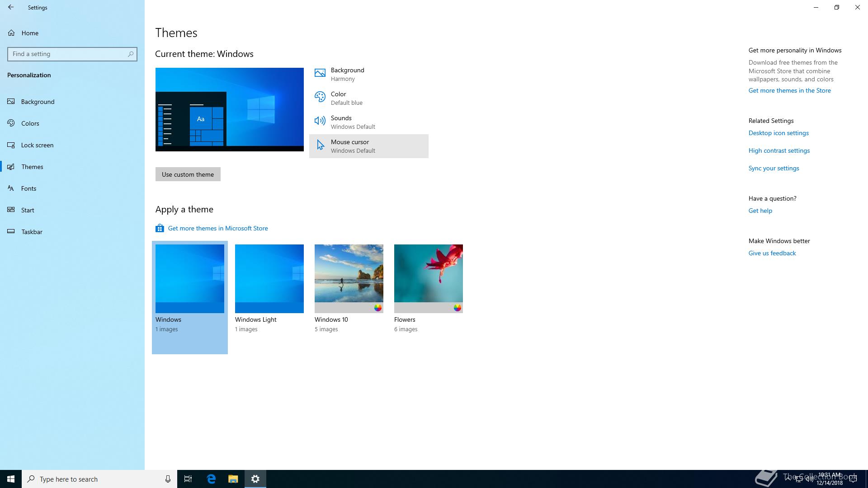Open the Lock screen settings page
The height and width of the screenshot is (488, 868).
(72, 145)
